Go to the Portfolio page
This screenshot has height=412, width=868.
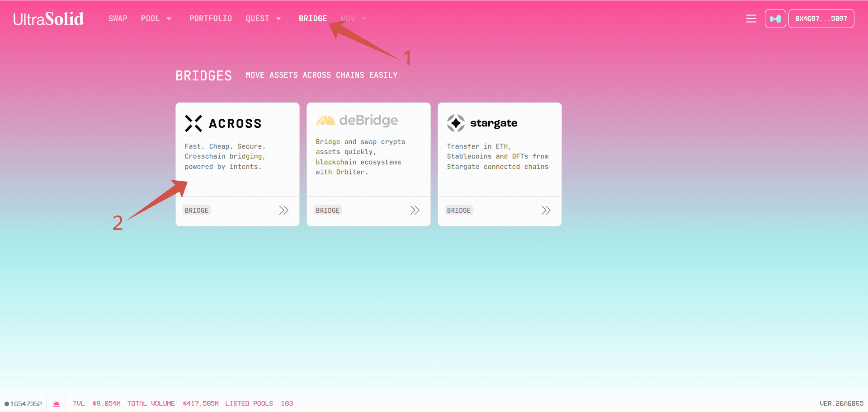211,19
